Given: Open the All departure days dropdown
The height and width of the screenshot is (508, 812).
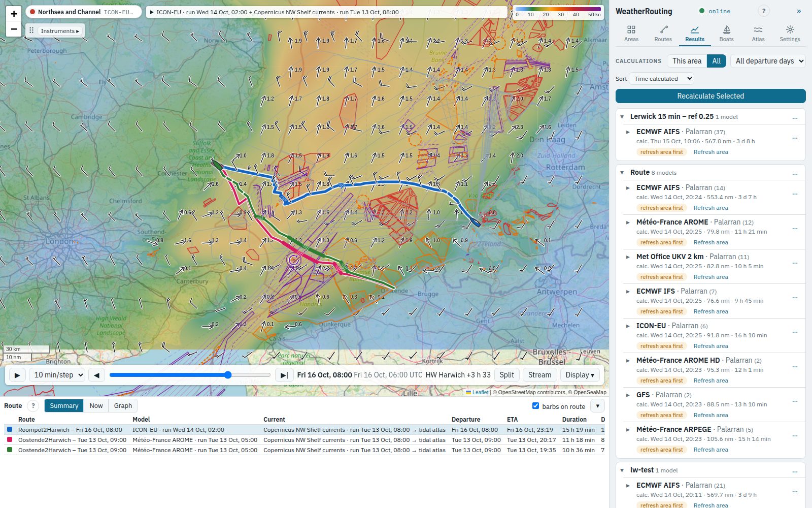Looking at the screenshot, I should [768, 61].
